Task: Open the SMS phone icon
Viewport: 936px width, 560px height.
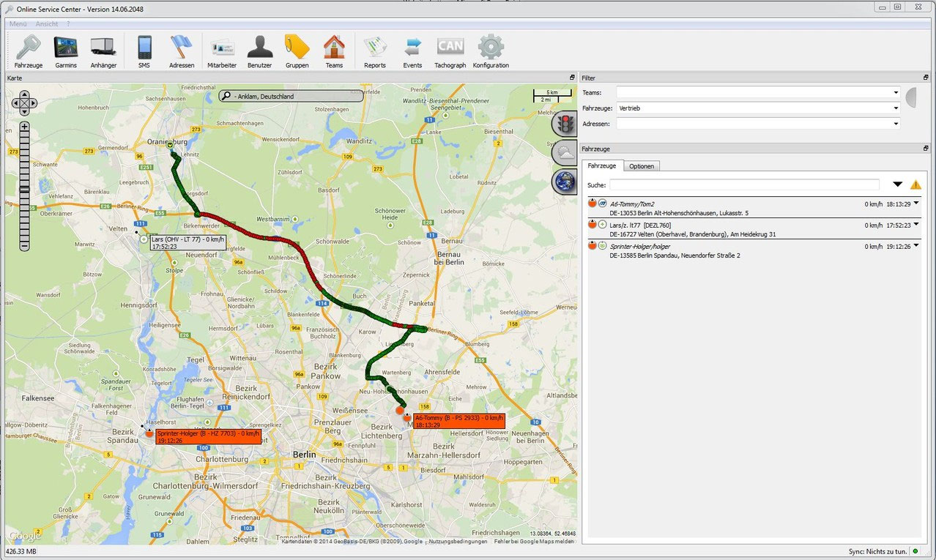Action: 144,49
